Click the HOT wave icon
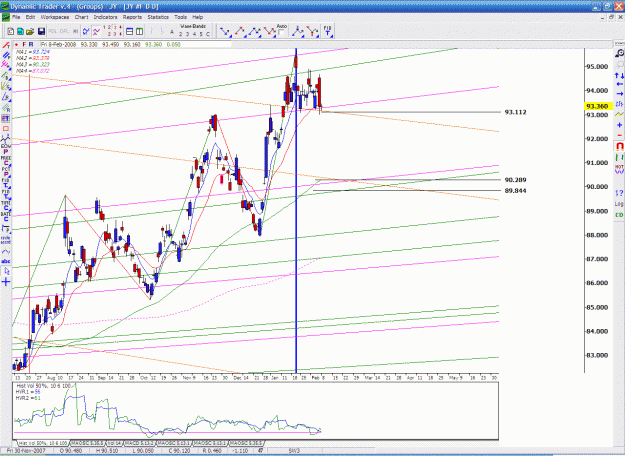This screenshot has width=625, height=456. tap(619, 169)
